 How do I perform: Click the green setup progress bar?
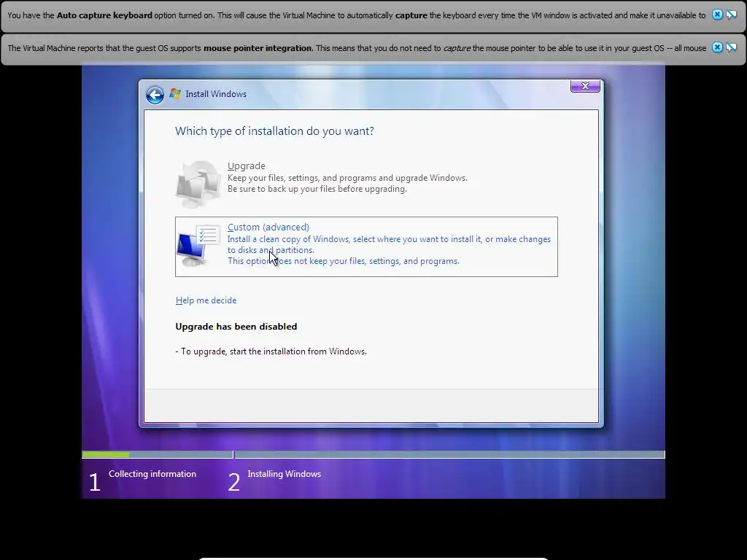point(106,455)
